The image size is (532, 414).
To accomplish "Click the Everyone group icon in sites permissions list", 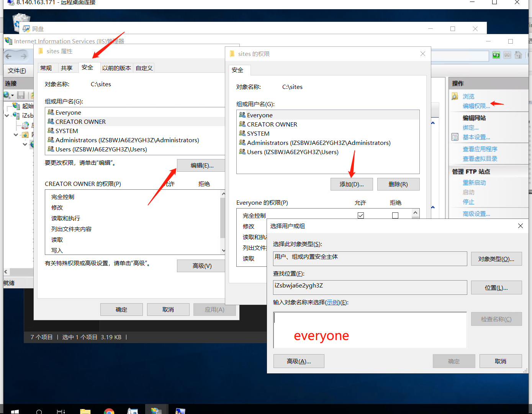I will [x=242, y=115].
